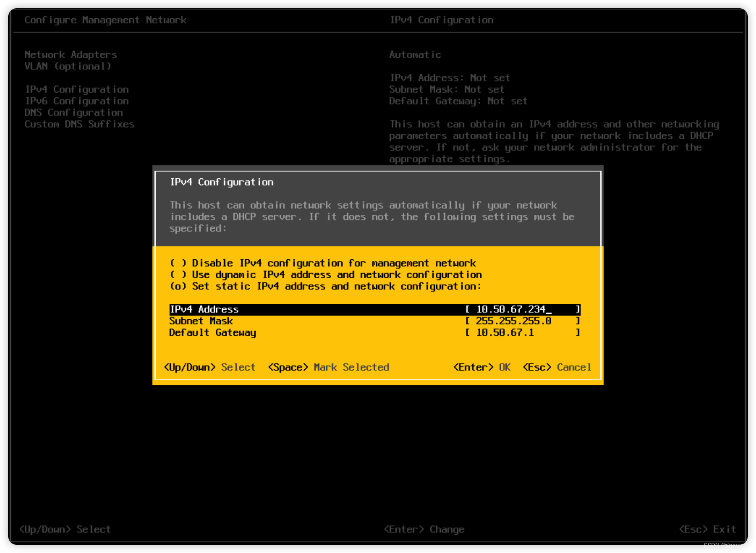
Task: Open Custom DNS Suffixes settings
Action: tap(79, 124)
